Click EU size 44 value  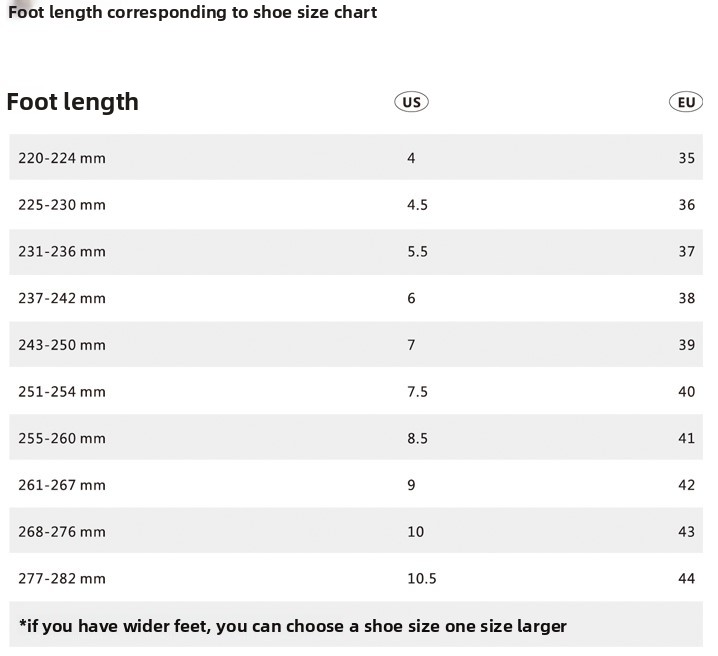point(686,579)
